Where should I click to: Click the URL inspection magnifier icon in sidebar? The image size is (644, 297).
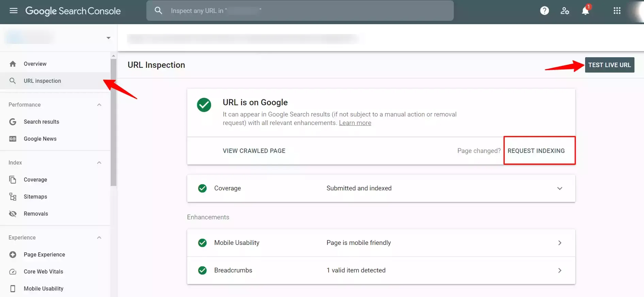pyautogui.click(x=13, y=81)
